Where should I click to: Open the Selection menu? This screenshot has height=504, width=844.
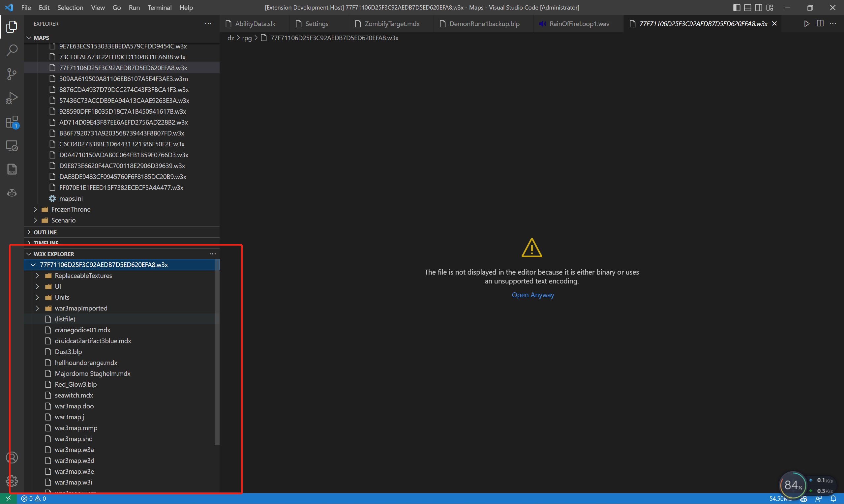pos(70,8)
